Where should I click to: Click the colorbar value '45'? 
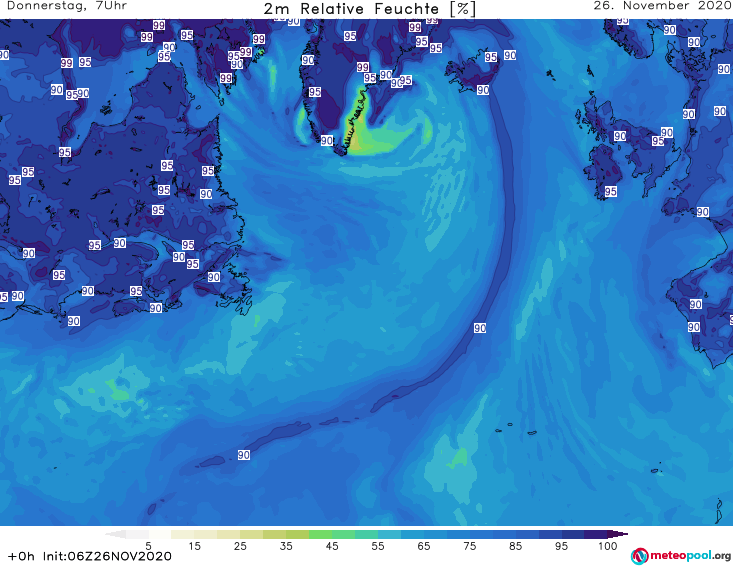pyautogui.click(x=331, y=546)
